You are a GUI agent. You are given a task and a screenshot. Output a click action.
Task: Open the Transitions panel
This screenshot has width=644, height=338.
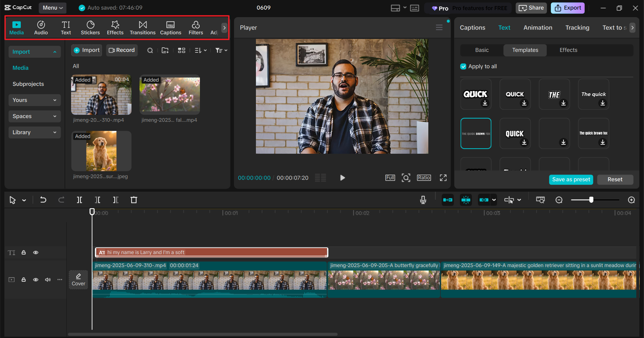coord(143,28)
